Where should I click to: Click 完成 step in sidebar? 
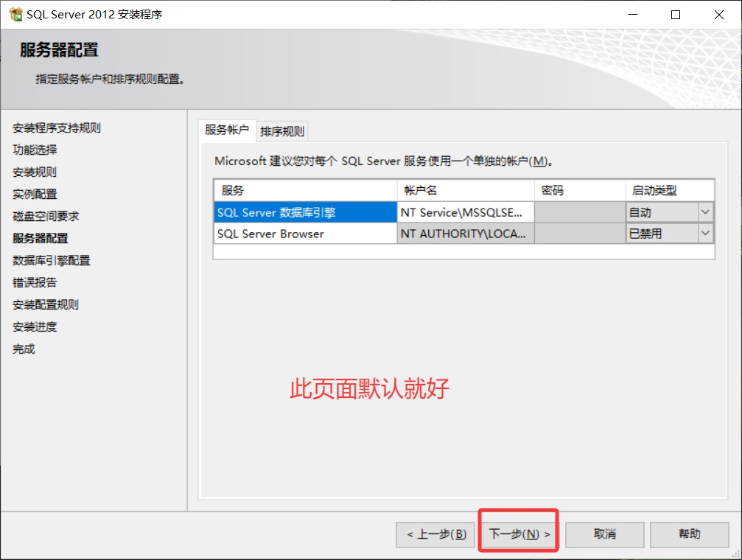[24, 349]
